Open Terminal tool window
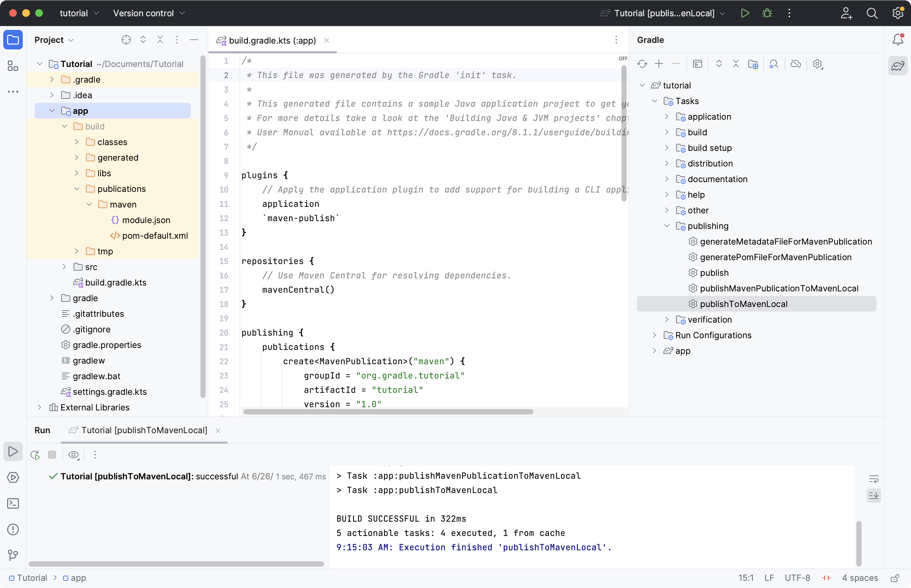The image size is (911, 588). click(13, 503)
